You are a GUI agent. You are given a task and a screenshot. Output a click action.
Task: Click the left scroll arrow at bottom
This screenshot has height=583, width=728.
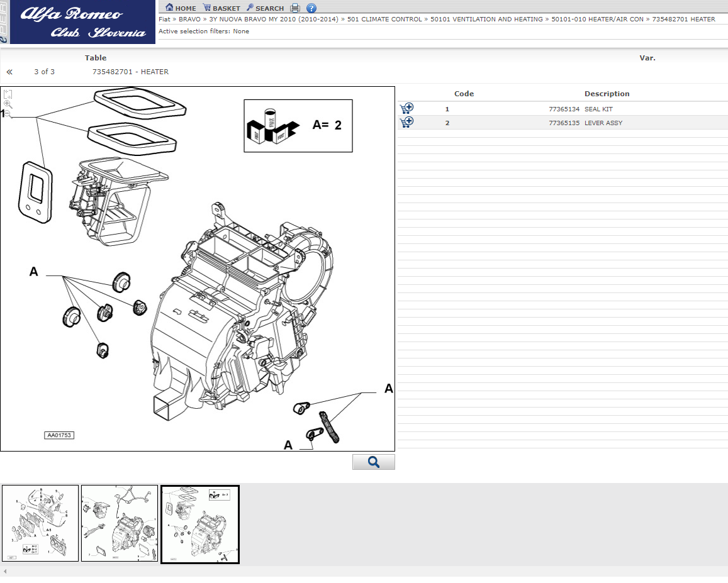5,572
